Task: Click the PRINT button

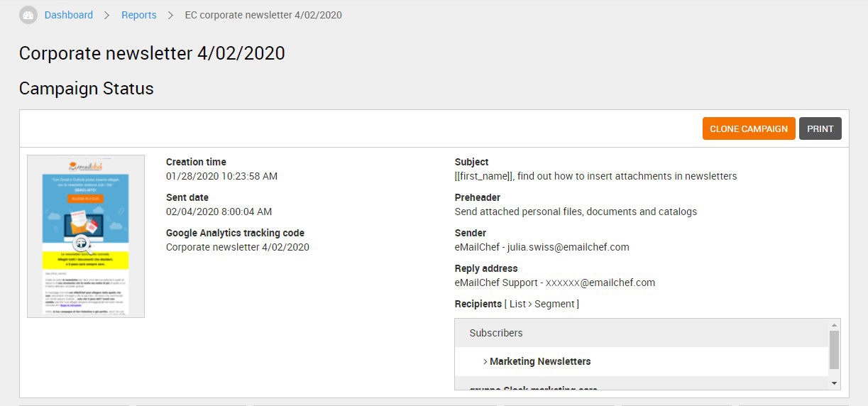Action: pyautogui.click(x=820, y=128)
